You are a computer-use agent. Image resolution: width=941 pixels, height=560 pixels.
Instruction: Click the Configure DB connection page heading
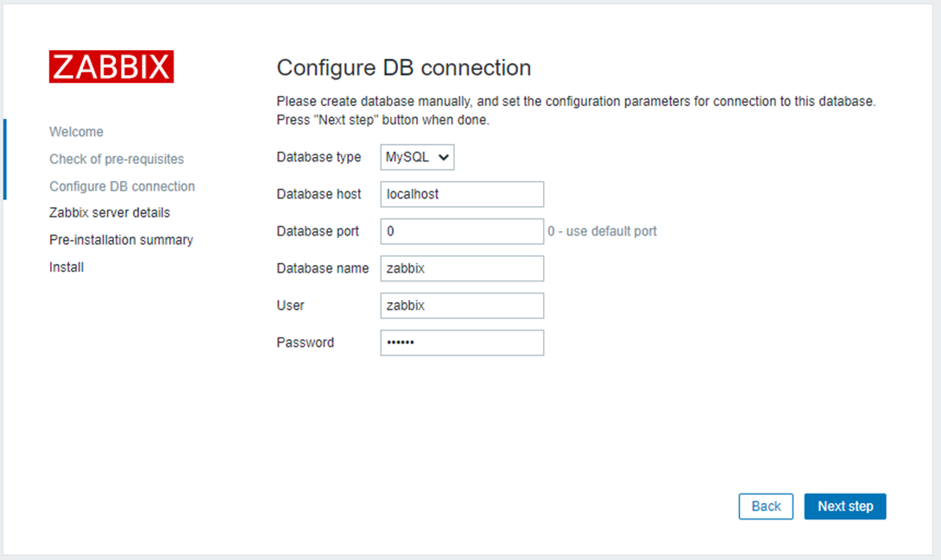pos(403,67)
